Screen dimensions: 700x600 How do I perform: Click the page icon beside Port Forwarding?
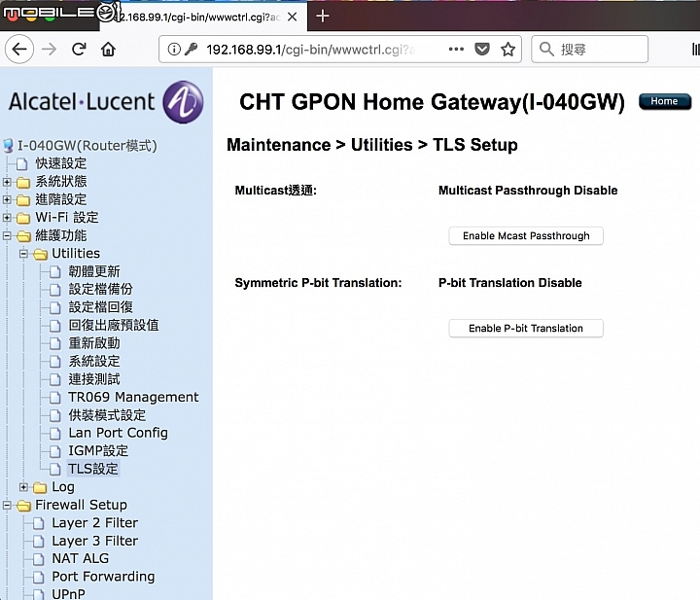39,578
